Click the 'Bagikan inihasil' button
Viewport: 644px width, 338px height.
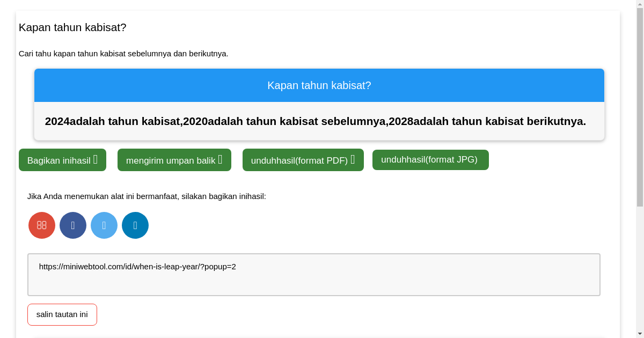(x=62, y=159)
